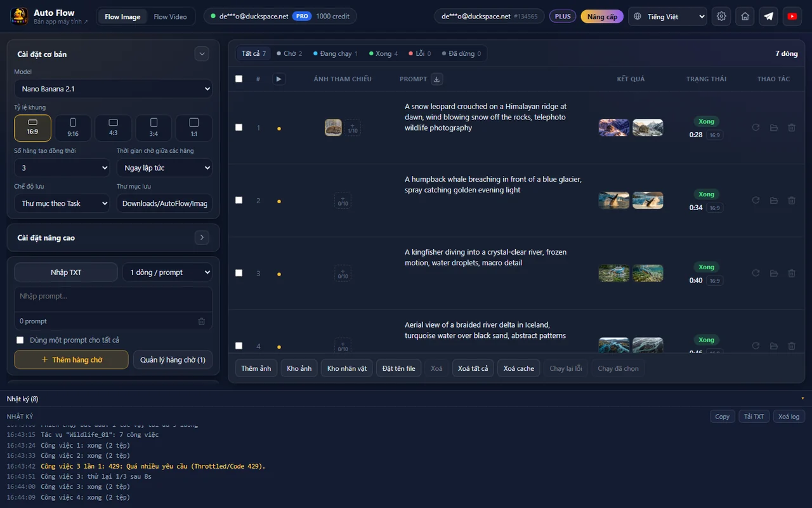The width and height of the screenshot is (812, 508).
Task: Click the 'Nhập prompt...' text box
Action: [113, 299]
